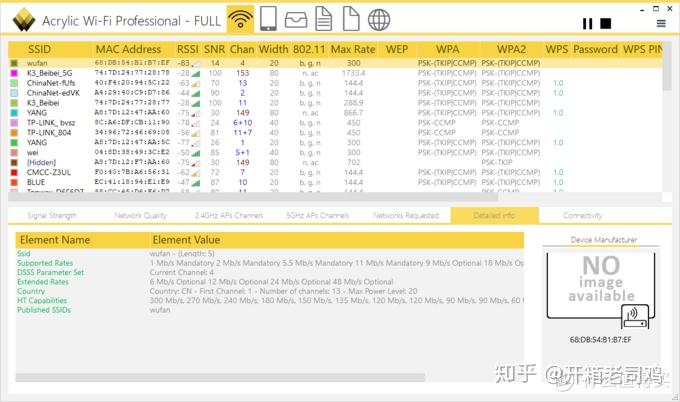Sort by the WPS column header
680x402 pixels.
[557, 49]
